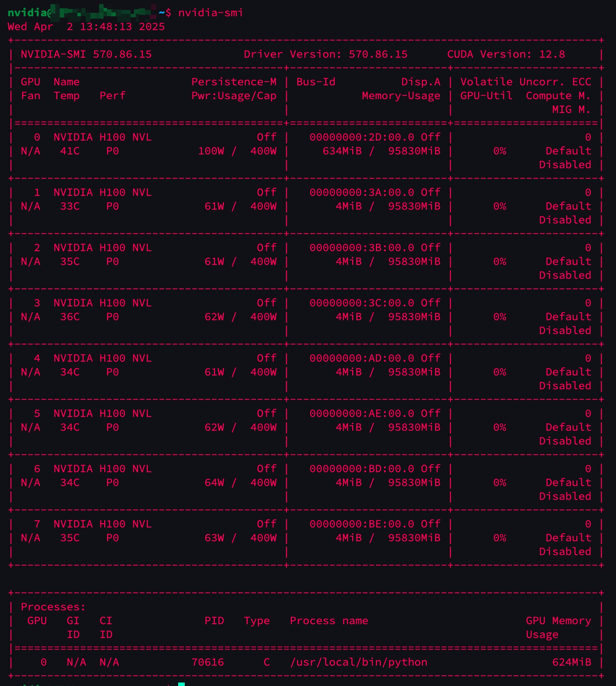Click bus id 00000000:3A:00.0
616x686 pixels.
pos(362,192)
